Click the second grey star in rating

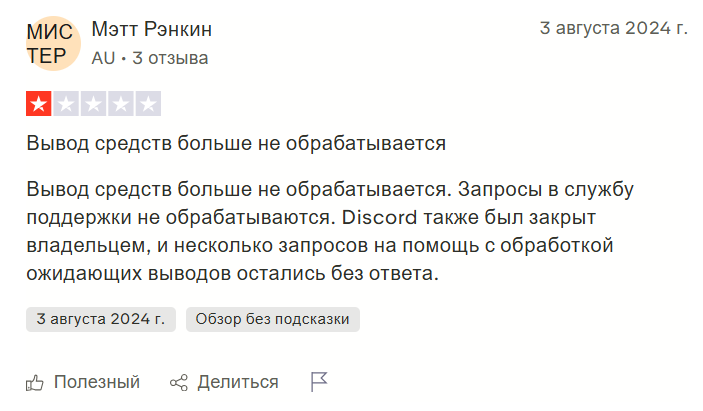[x=66, y=103]
